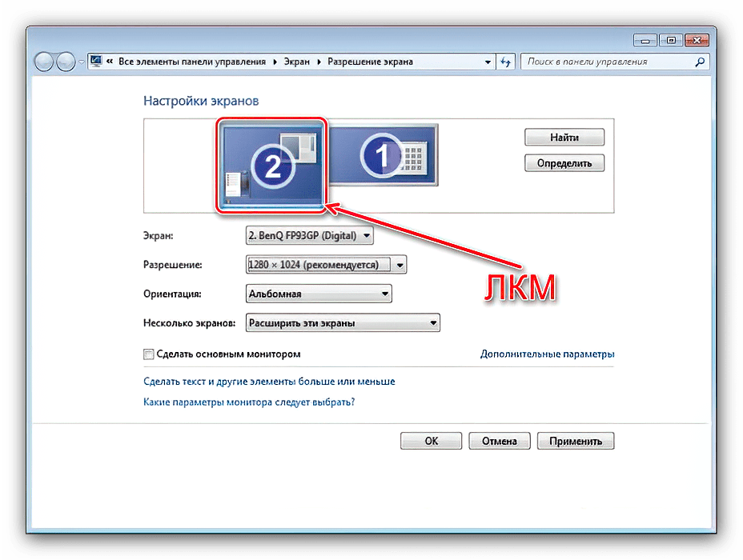Confirm with the OK button

point(431,441)
